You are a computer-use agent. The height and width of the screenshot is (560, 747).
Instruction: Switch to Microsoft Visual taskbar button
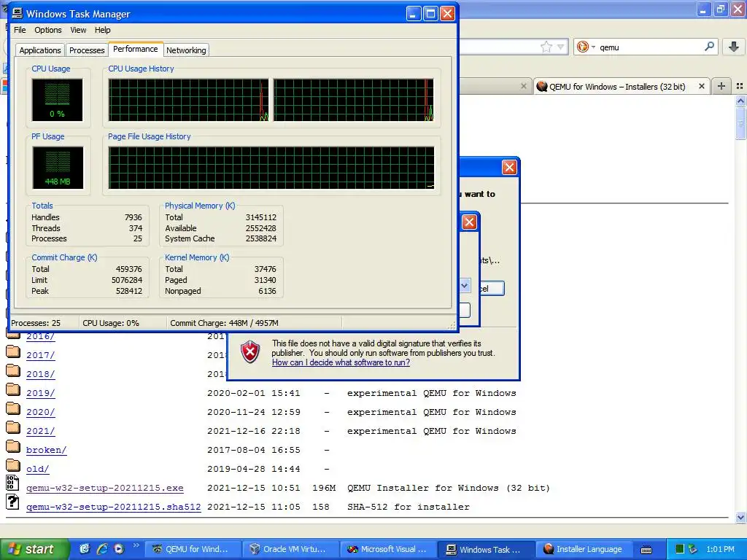click(389, 550)
